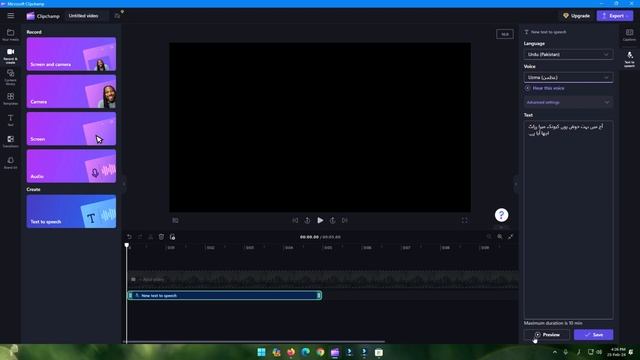The height and width of the screenshot is (360, 640).
Task: Rewind five seconds
Action: tap(307, 220)
